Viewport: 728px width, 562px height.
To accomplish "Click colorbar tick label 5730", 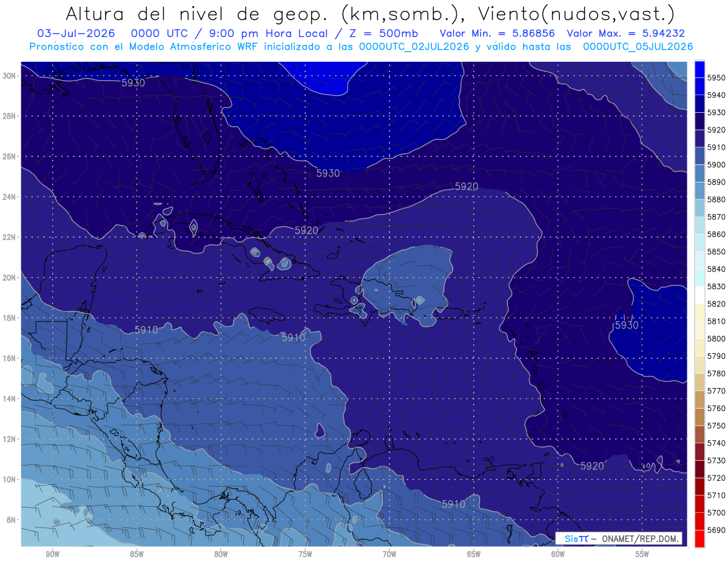I will [716, 460].
